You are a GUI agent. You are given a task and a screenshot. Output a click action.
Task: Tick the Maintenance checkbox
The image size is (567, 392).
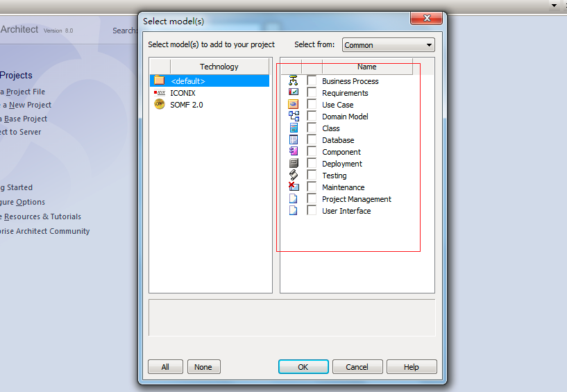[x=312, y=187]
